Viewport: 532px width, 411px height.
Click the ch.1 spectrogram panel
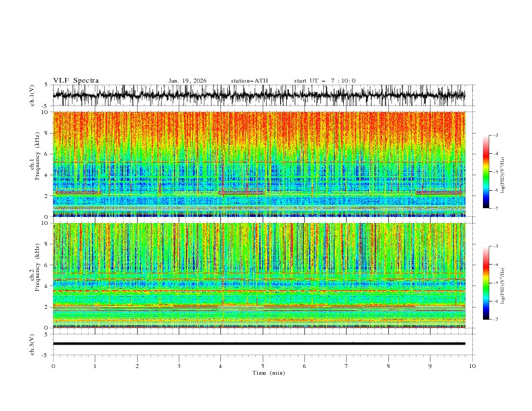(x=259, y=164)
